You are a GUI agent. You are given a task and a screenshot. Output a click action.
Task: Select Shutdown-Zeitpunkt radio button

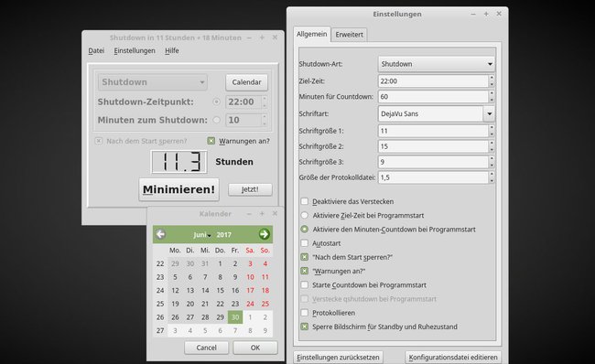point(216,102)
